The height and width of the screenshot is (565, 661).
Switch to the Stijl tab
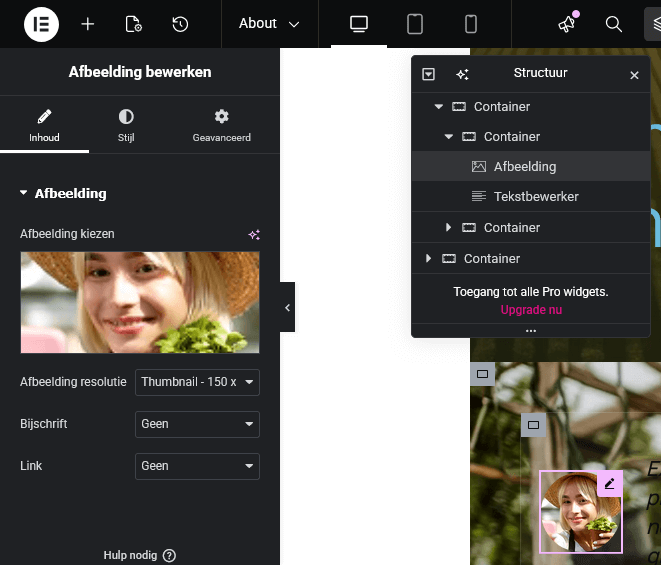point(126,125)
